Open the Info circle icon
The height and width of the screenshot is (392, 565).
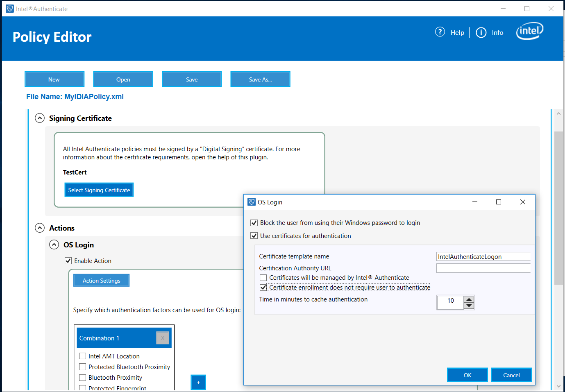point(481,32)
